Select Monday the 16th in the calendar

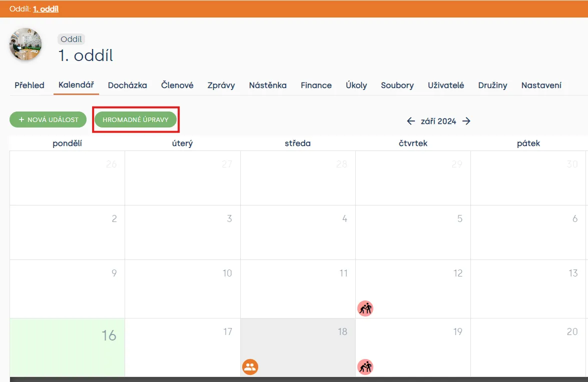[x=67, y=347]
